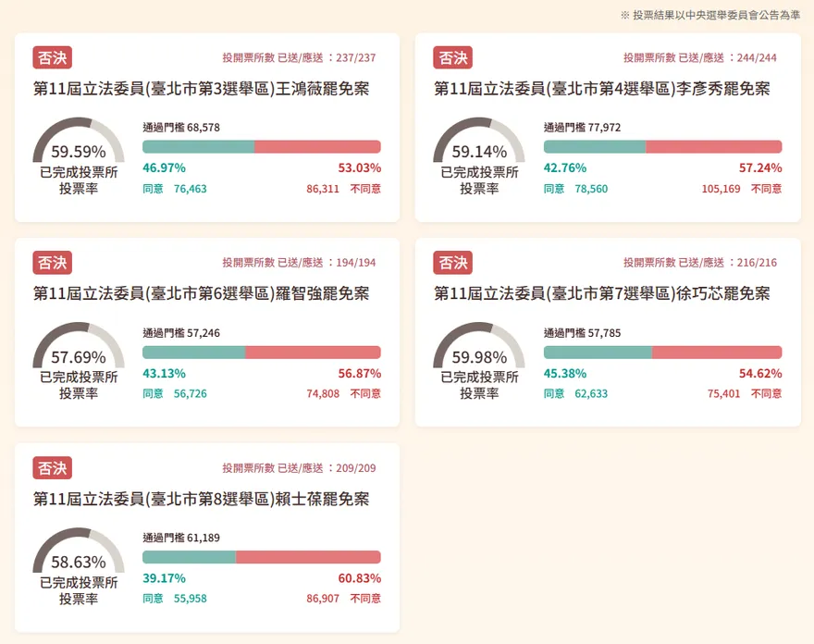
Task: Click the green 同意 bar segment for 王鴻薇
Action: pyautogui.click(x=198, y=147)
